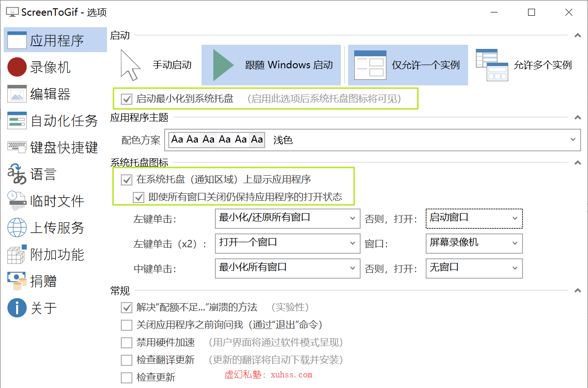The width and height of the screenshot is (588, 388).
Task: Open the 附加功能 tab
Action: [55, 254]
